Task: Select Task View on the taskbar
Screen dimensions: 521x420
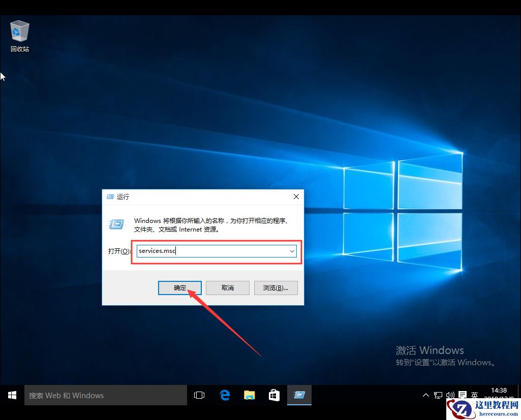Action: [x=199, y=395]
